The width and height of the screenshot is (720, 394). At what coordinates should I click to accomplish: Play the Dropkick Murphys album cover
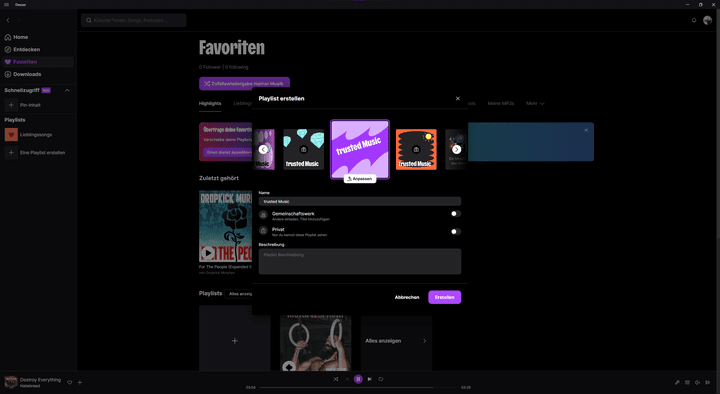tap(208, 253)
